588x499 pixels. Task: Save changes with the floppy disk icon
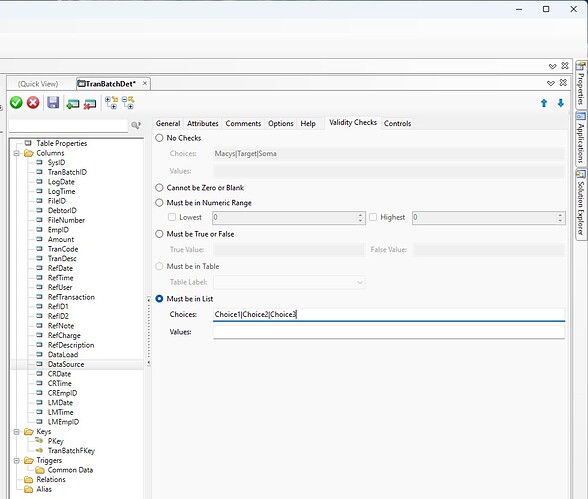53,102
